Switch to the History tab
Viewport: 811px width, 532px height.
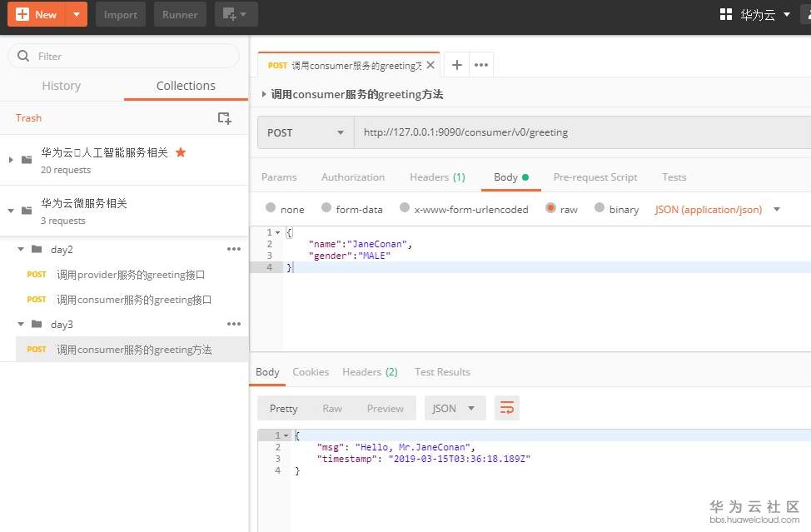coord(61,86)
